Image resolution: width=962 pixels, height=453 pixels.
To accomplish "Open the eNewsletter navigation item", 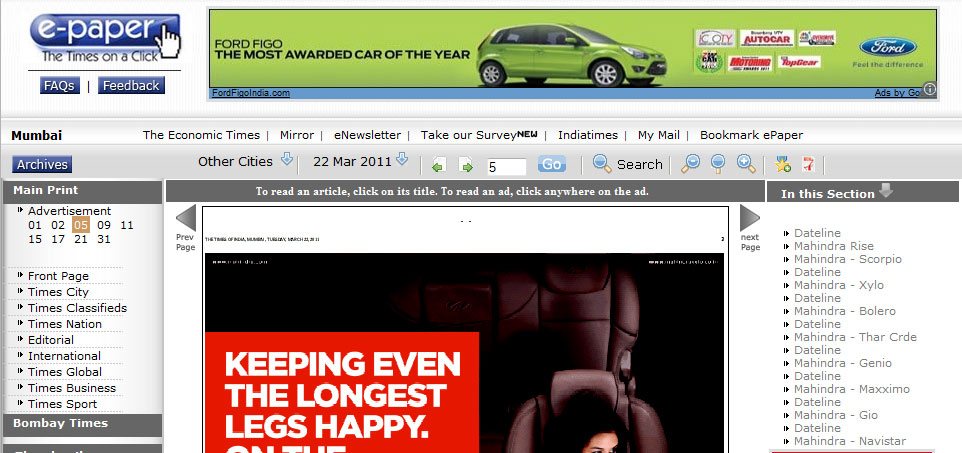I will pyautogui.click(x=367, y=135).
